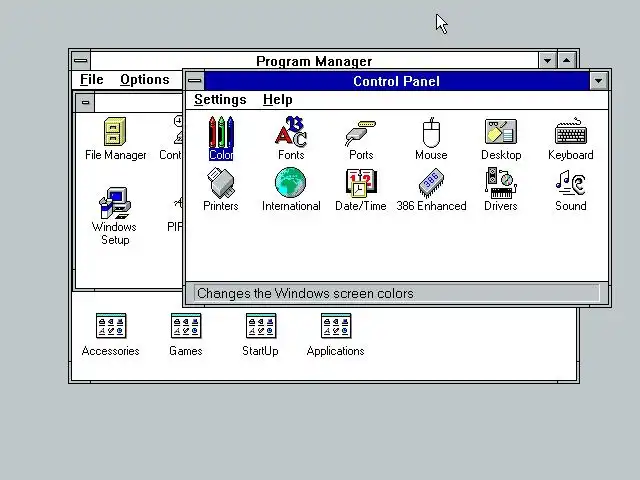
Task: Open the Keyboard settings icon
Action: (571, 138)
